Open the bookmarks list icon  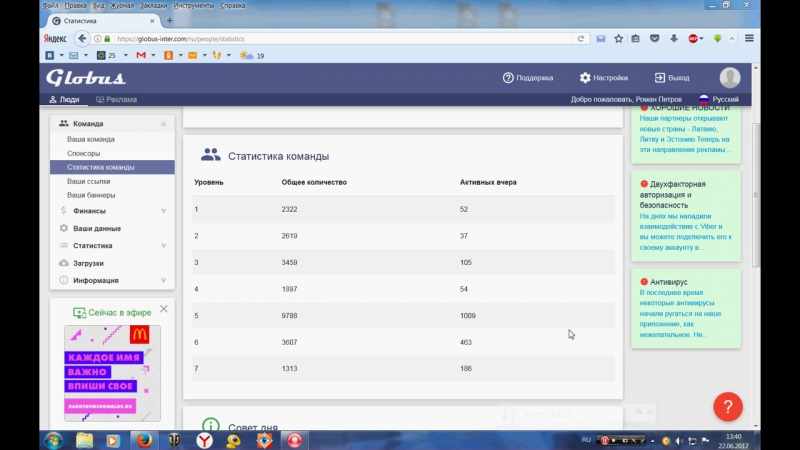(x=636, y=39)
